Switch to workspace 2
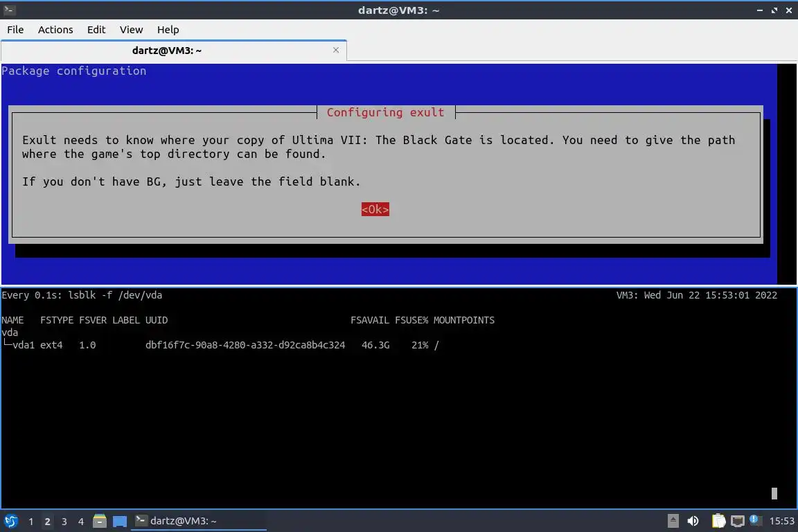The image size is (798, 532). (47, 522)
